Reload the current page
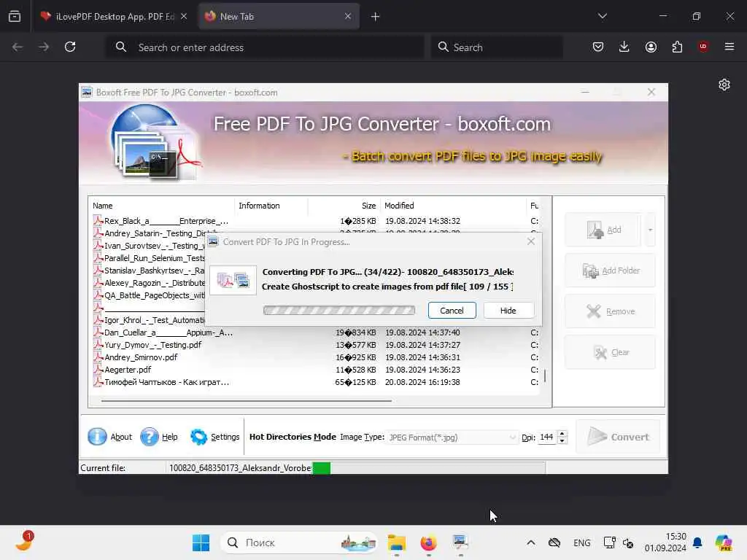 coord(70,47)
